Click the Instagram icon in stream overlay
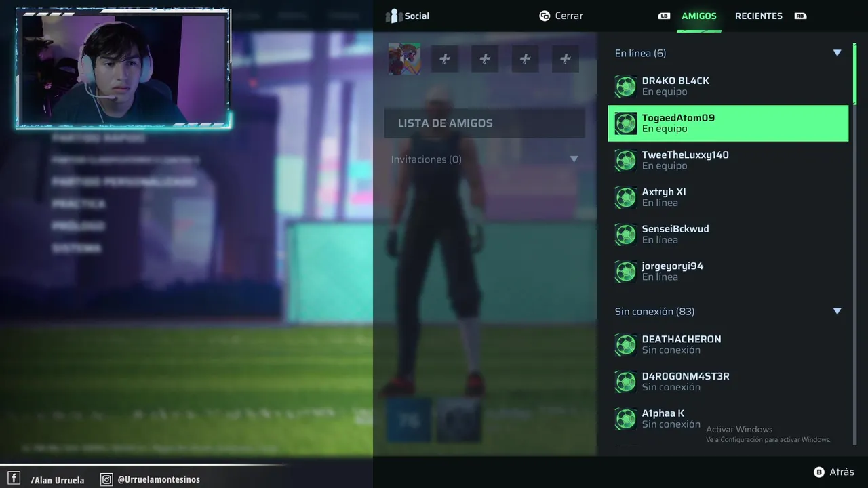This screenshot has width=868, height=488. [106, 479]
